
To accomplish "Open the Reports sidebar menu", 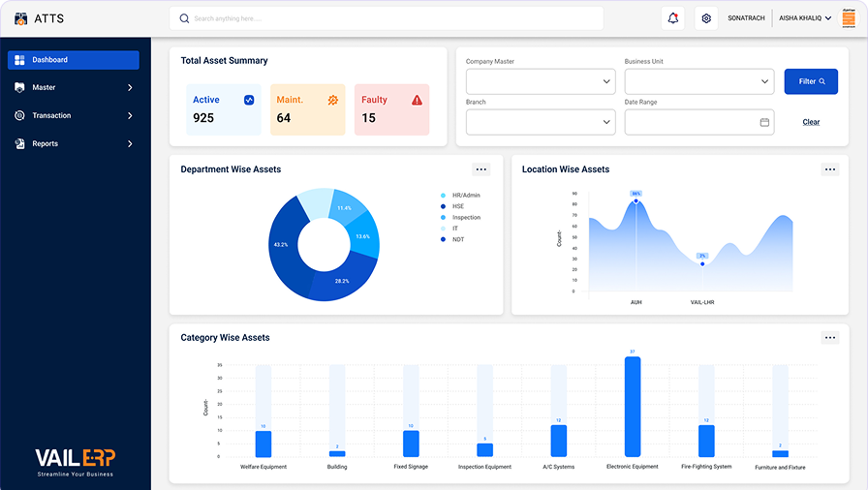I will [74, 144].
